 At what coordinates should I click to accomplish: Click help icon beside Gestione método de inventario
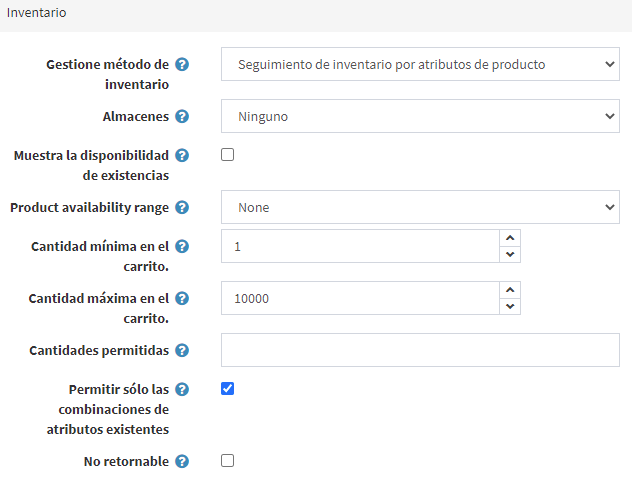coord(182,64)
